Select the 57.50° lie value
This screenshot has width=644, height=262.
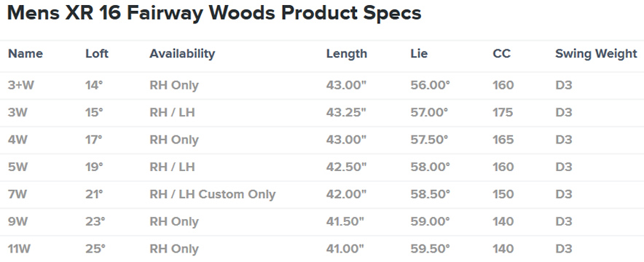(429, 140)
